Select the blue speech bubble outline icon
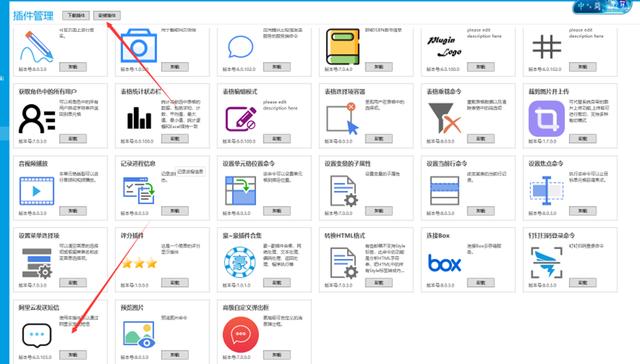 [x=240, y=47]
